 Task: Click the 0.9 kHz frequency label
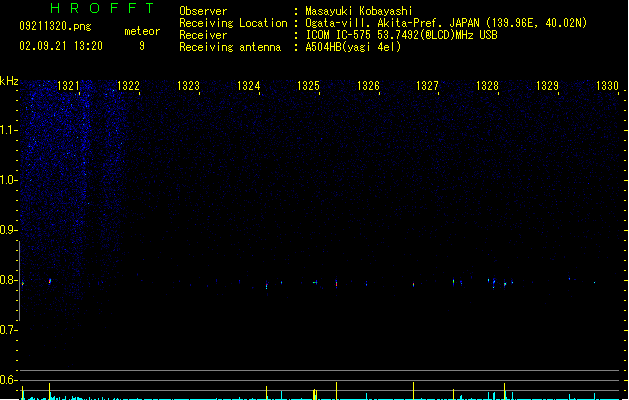(8, 230)
